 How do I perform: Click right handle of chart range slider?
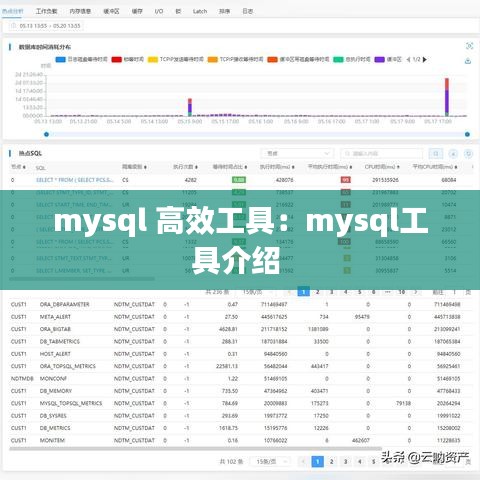point(467,134)
